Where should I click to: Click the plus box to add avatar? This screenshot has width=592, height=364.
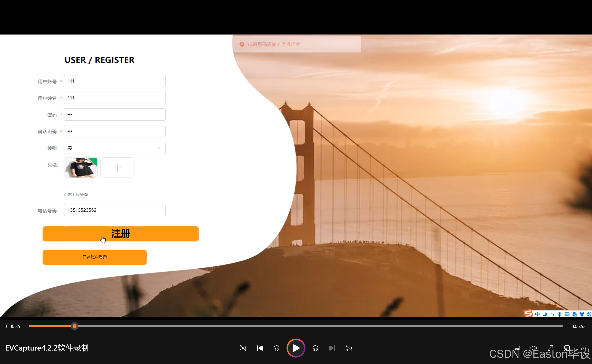(117, 168)
